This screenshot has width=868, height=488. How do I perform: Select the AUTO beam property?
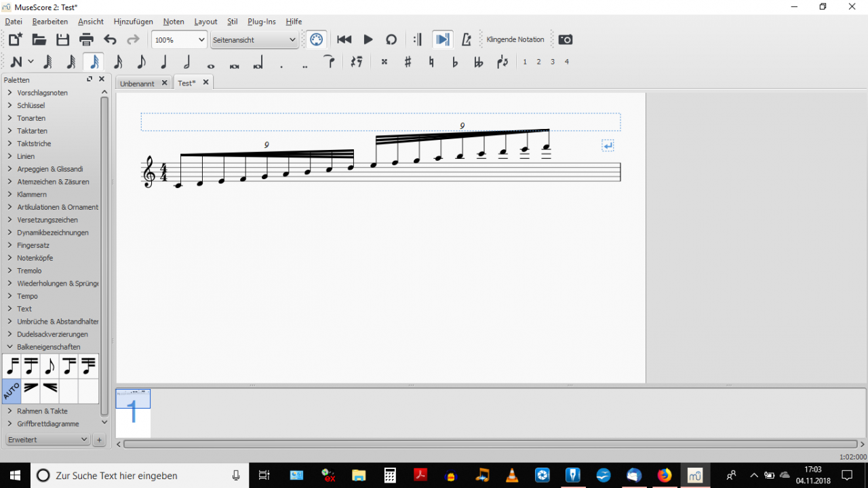pos(12,391)
